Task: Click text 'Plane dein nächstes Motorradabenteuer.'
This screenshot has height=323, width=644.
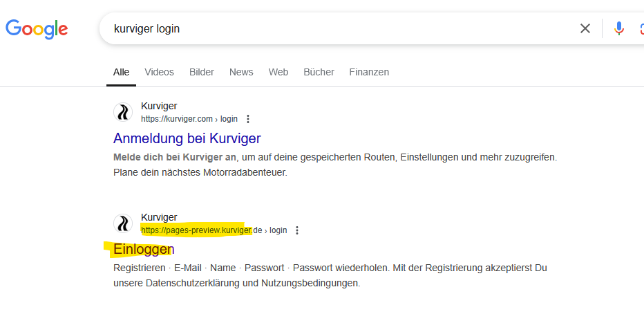Action: click(200, 173)
